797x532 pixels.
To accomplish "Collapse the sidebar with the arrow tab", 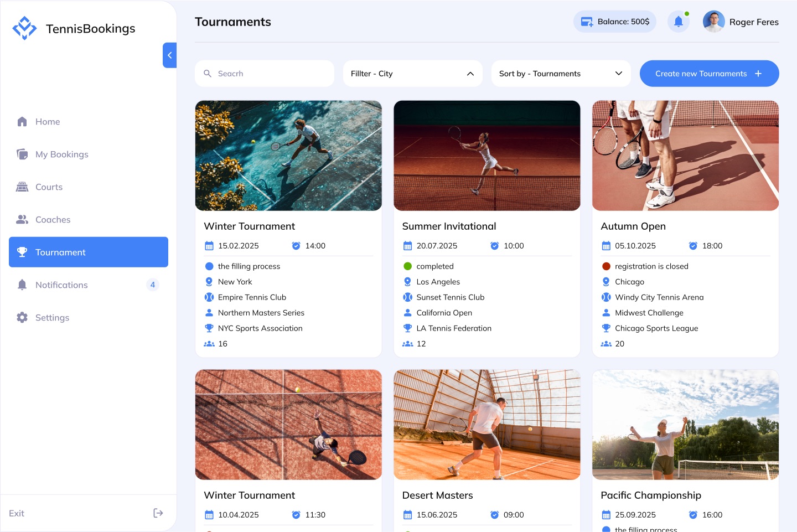I will coord(169,55).
